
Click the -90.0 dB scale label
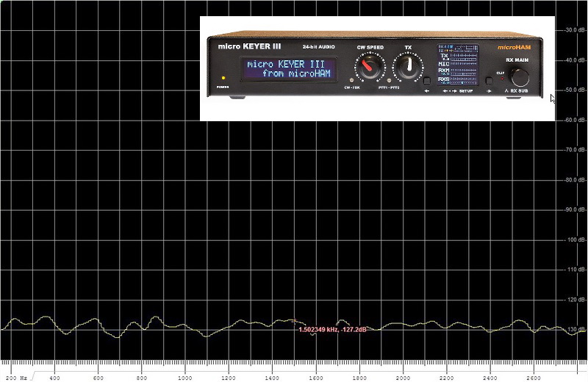576,209
